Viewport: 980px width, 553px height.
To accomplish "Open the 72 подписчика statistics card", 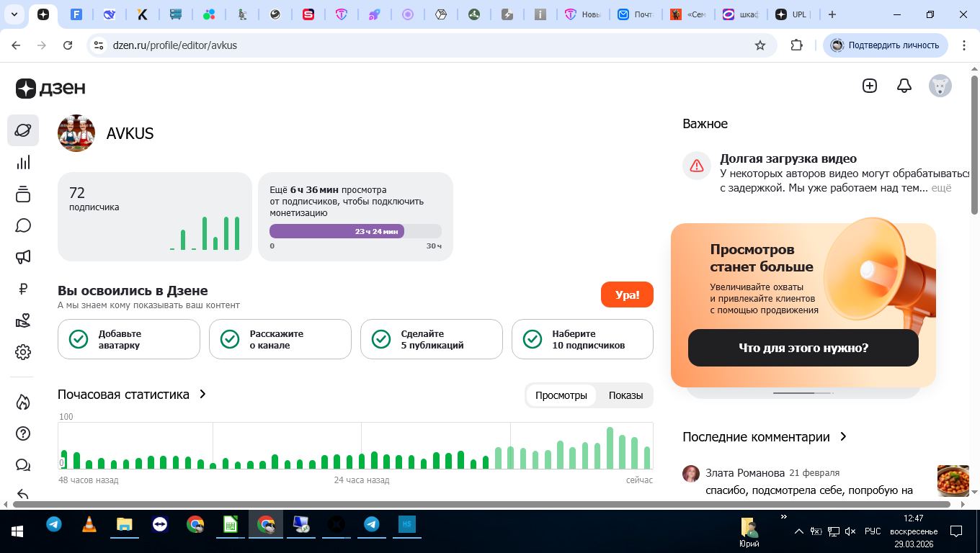I will click(155, 217).
